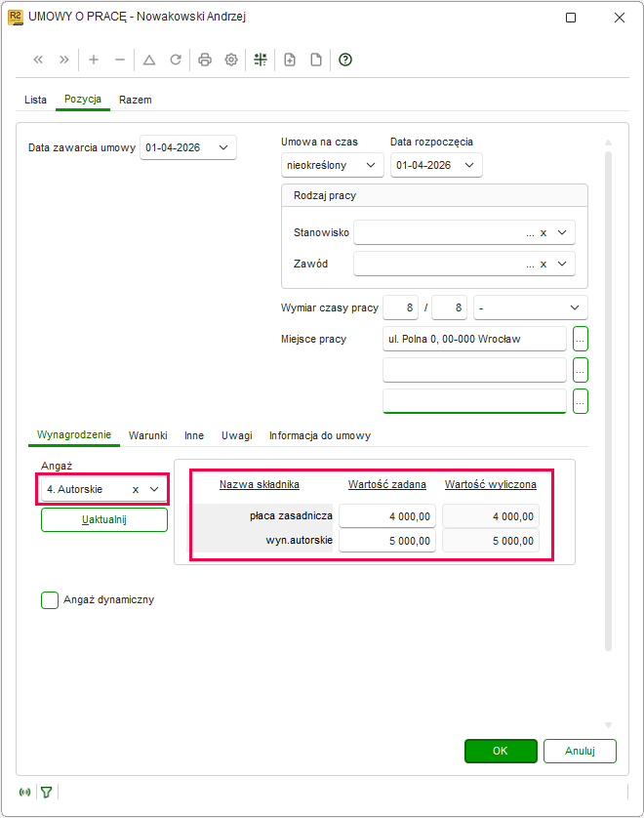The image size is (644, 818).
Task: Click the broadcast signal icon in status bar
Action: pos(24,792)
